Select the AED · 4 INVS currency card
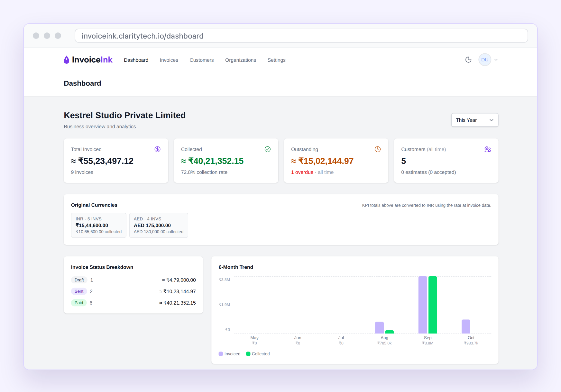Screen dimensions: 561x392 (x=159, y=225)
